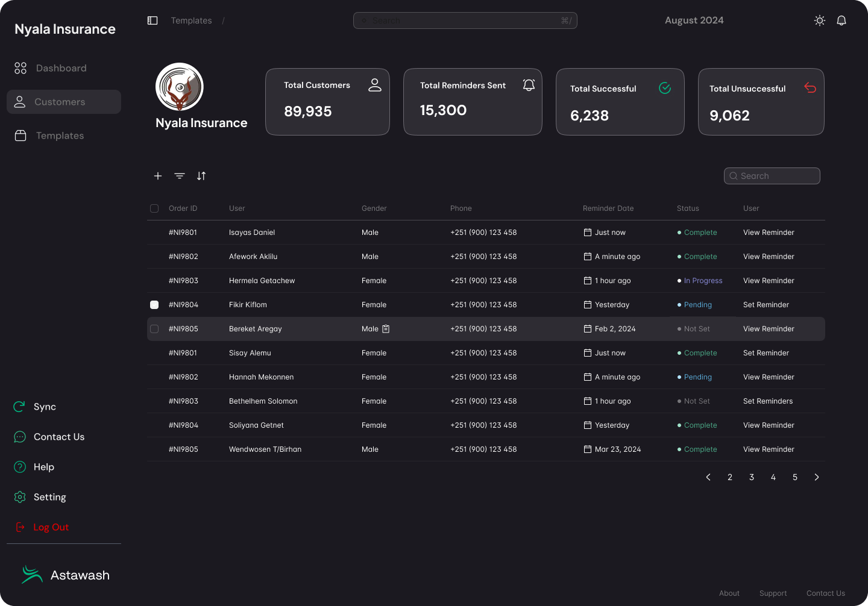Open August 2024 date selector
The width and height of the screenshot is (868, 606).
pos(694,20)
